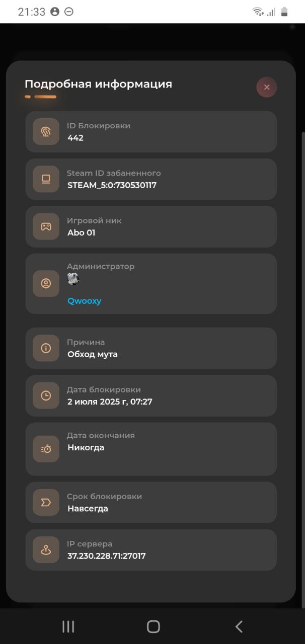Tap the tag icon for Срок блокировки
The image size is (305, 644).
(x=46, y=502)
